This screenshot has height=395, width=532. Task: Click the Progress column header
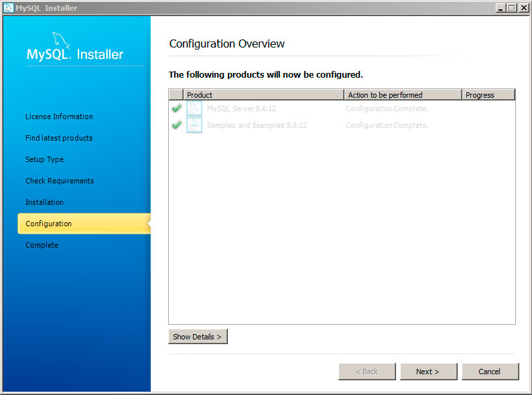pos(488,95)
